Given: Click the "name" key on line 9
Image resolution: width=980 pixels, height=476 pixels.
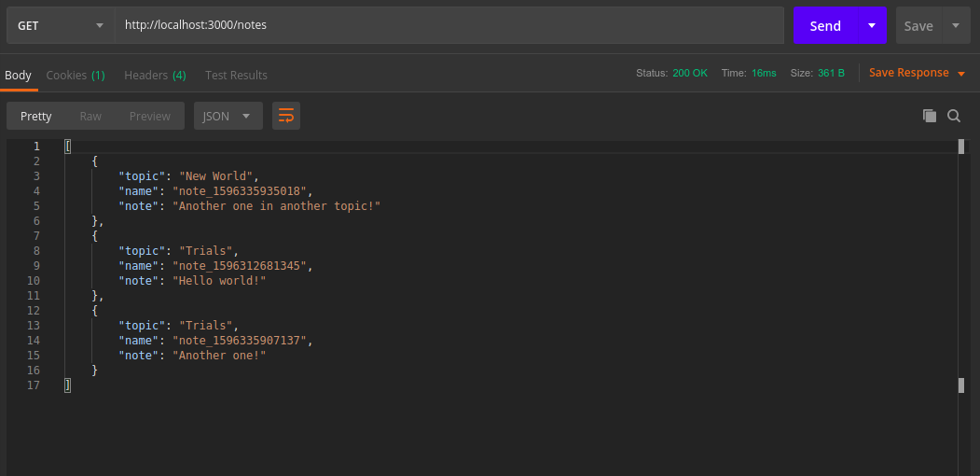Looking at the screenshot, I should tap(139, 266).
